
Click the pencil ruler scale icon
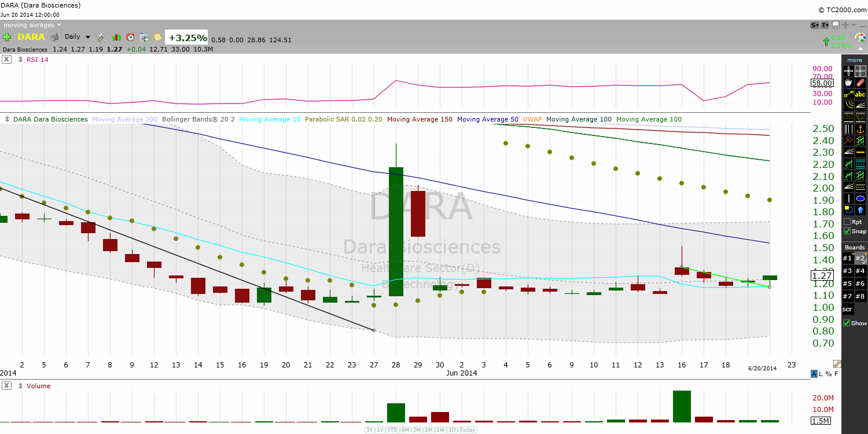click(x=837, y=364)
